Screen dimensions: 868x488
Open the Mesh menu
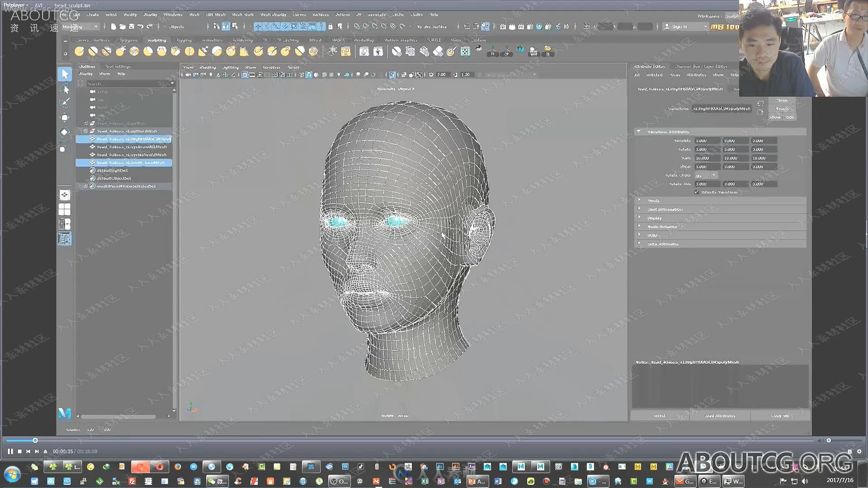(195, 14)
